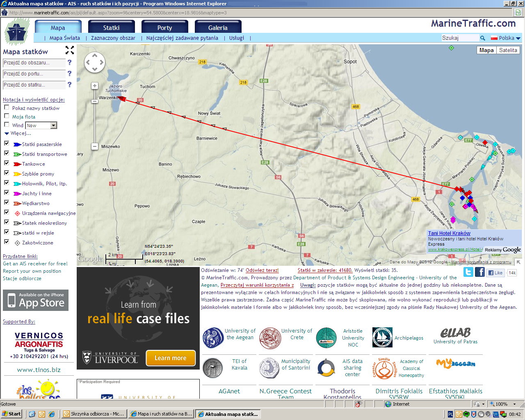Select red ship marker by Warzenko lake
525x420 pixels.
(122, 98)
